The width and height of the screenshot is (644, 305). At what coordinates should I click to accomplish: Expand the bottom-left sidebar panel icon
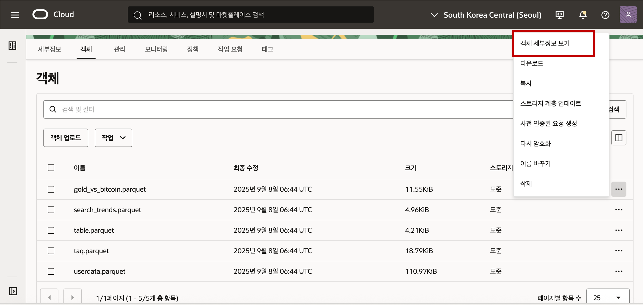(x=13, y=291)
